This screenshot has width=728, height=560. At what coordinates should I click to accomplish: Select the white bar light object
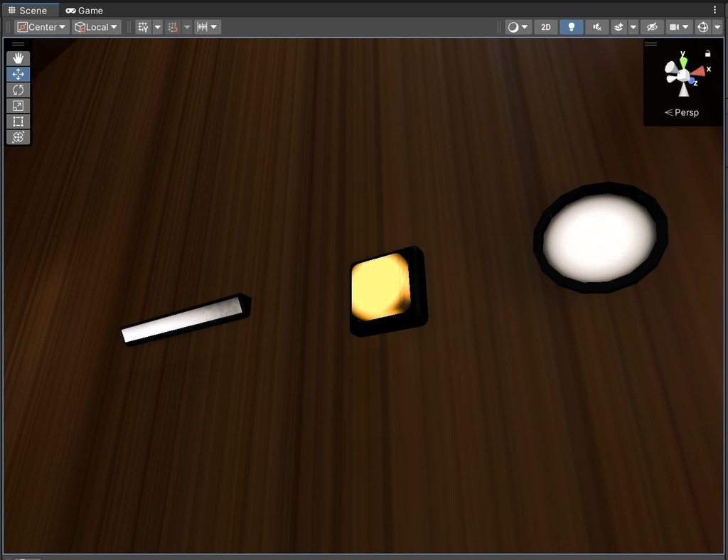(186, 320)
